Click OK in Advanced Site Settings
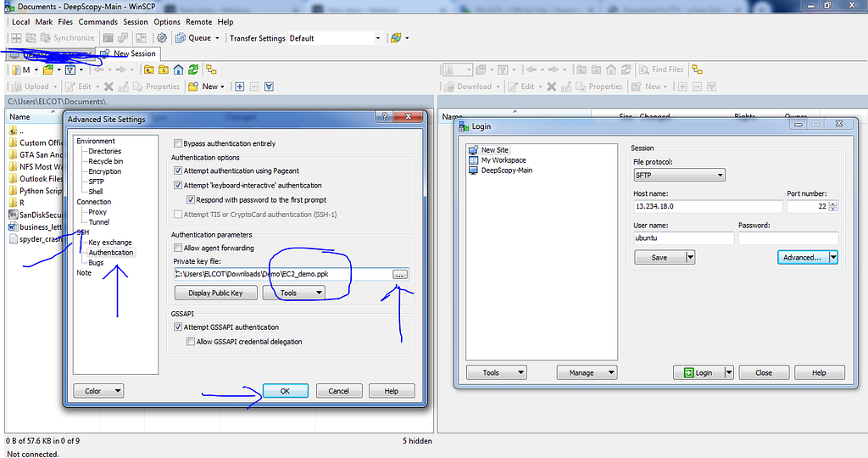The width and height of the screenshot is (868, 458). click(285, 390)
